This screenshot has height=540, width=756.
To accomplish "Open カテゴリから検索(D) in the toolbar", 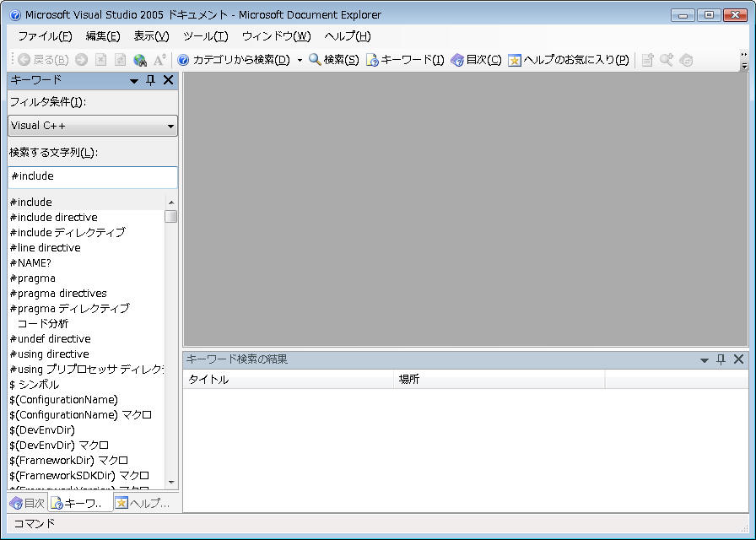I will tap(234, 60).
